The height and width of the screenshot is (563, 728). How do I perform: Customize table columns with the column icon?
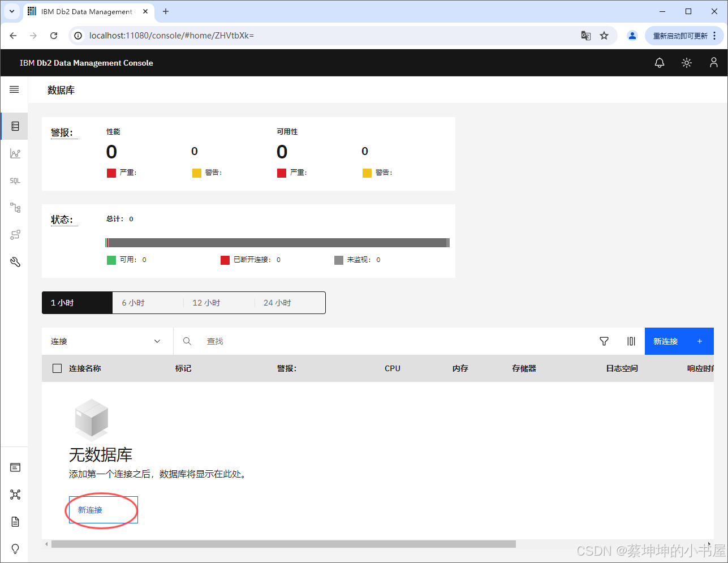(631, 341)
